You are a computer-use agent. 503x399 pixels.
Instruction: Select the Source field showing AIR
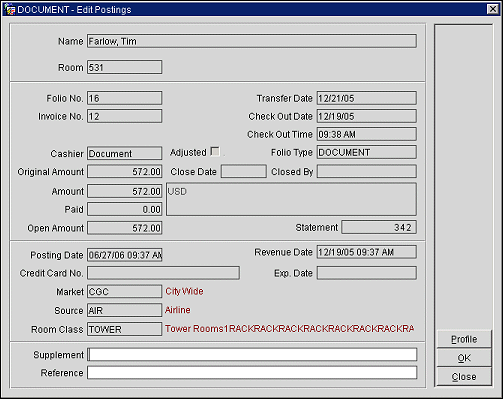click(x=125, y=310)
